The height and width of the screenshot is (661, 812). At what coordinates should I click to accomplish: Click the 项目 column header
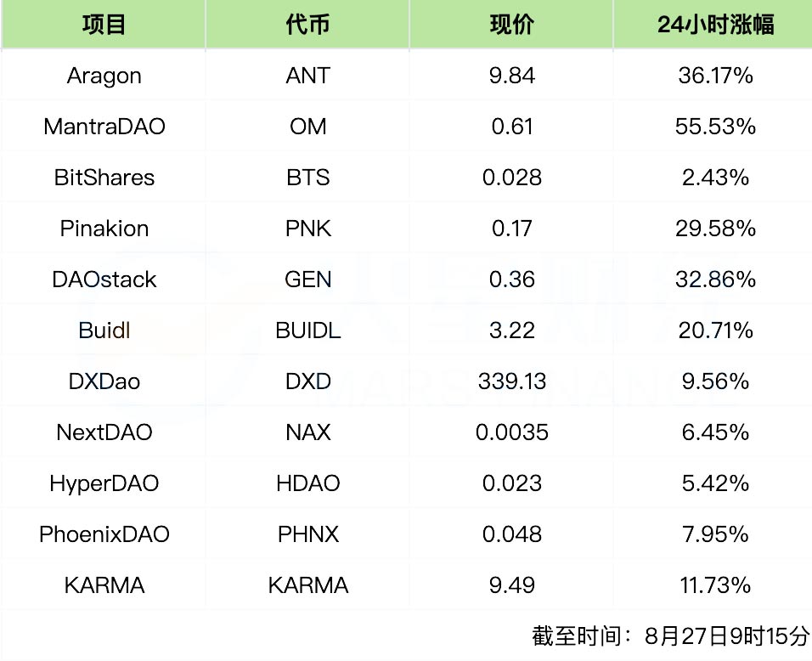104,25
